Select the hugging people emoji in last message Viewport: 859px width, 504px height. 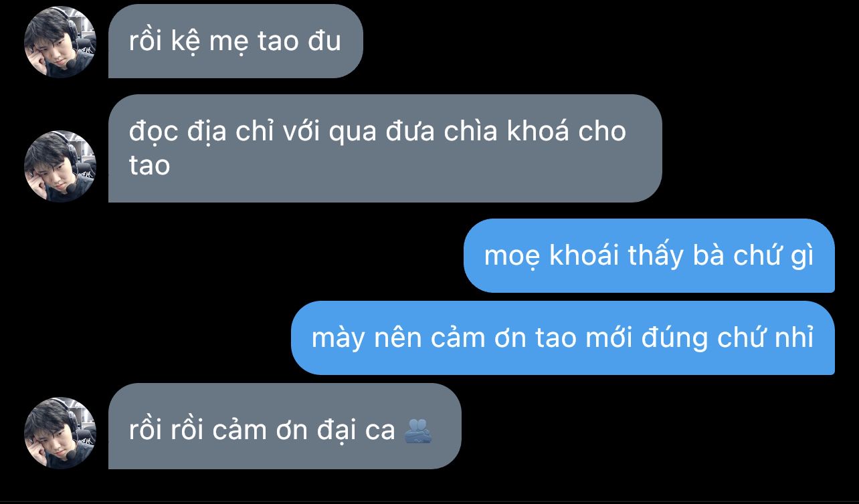[419, 430]
